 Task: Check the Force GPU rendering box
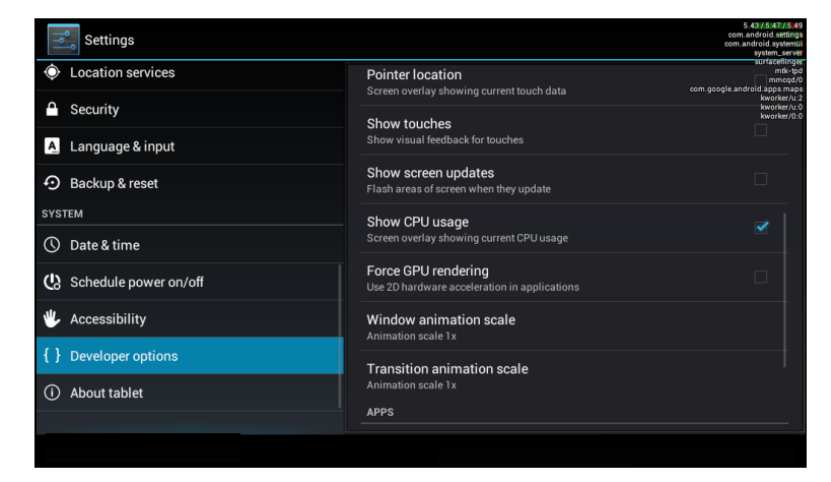click(x=761, y=277)
